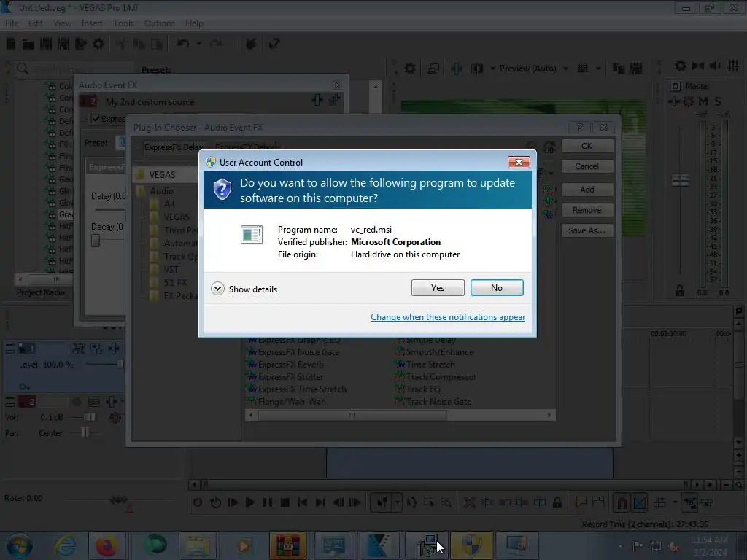This screenshot has height=560, width=747.
Task: Click Add button in Plug-In Chooser
Action: [x=587, y=190]
